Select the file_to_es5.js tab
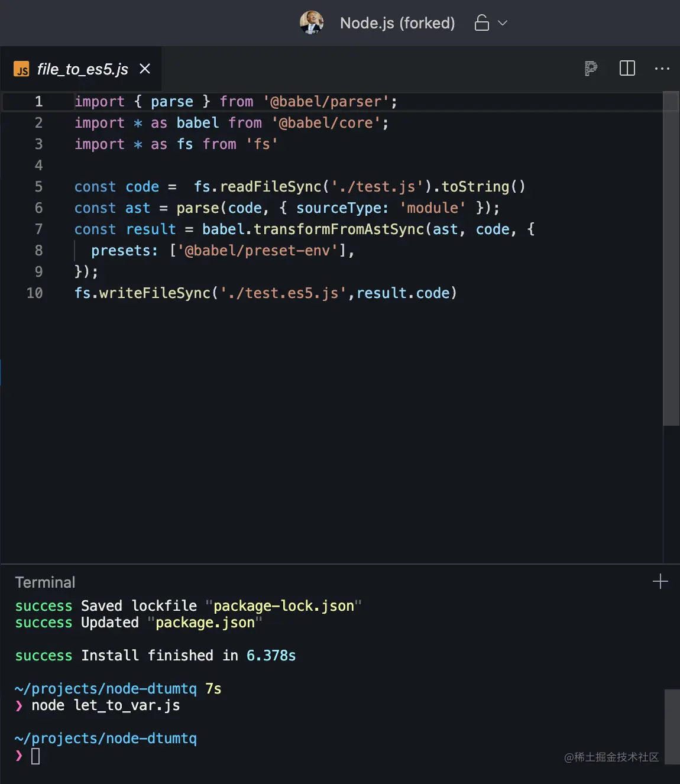 [x=82, y=69]
